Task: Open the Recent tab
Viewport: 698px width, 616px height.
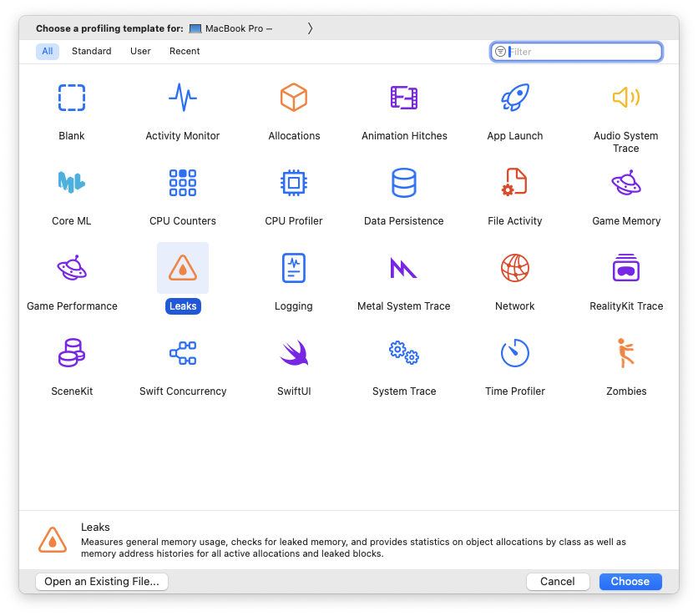Action: 185,51
